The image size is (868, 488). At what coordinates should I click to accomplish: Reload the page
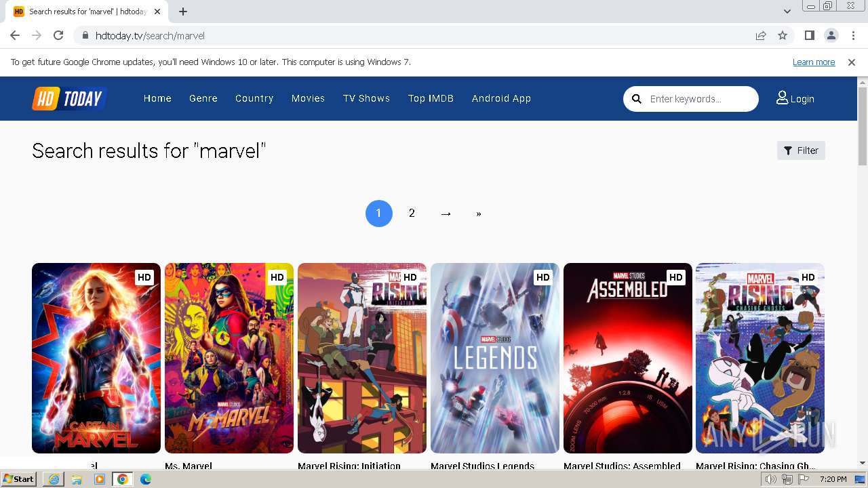coord(58,35)
